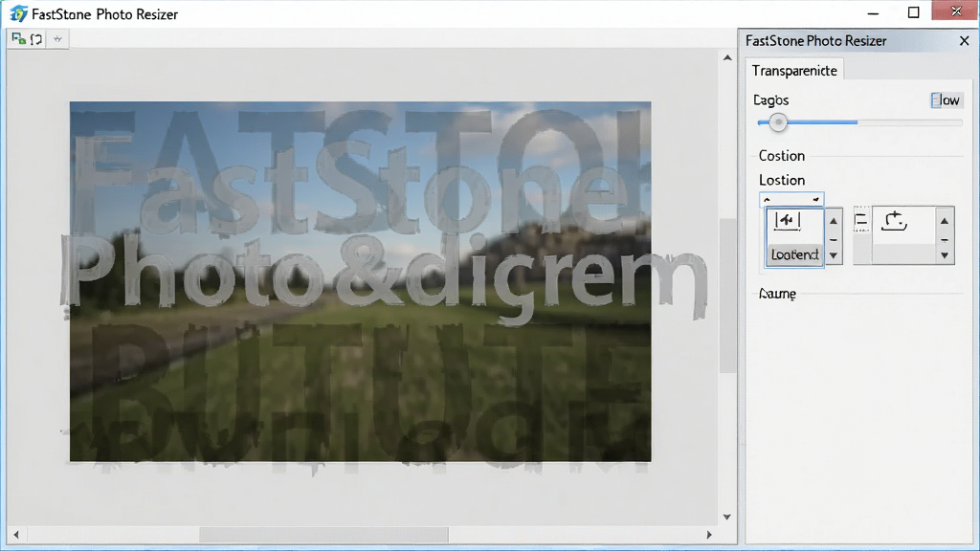Click the Loatend button
Image resolution: width=980 pixels, height=551 pixels.
pos(795,254)
